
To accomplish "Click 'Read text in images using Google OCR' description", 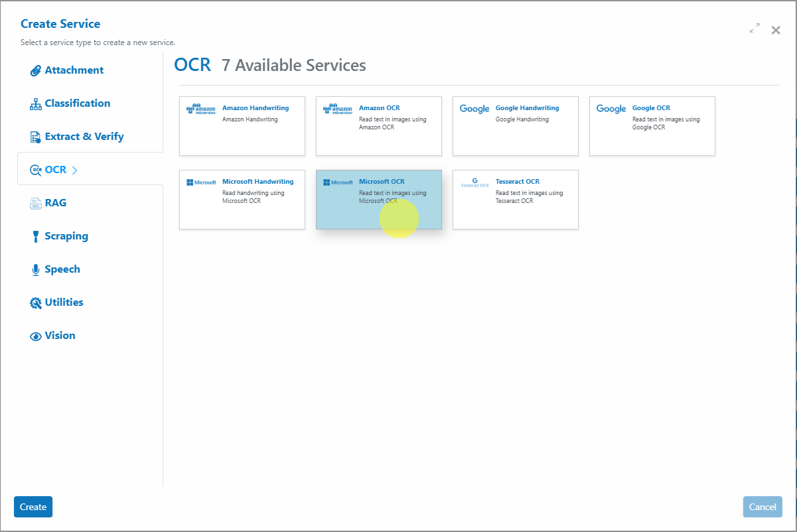I will pyautogui.click(x=666, y=123).
